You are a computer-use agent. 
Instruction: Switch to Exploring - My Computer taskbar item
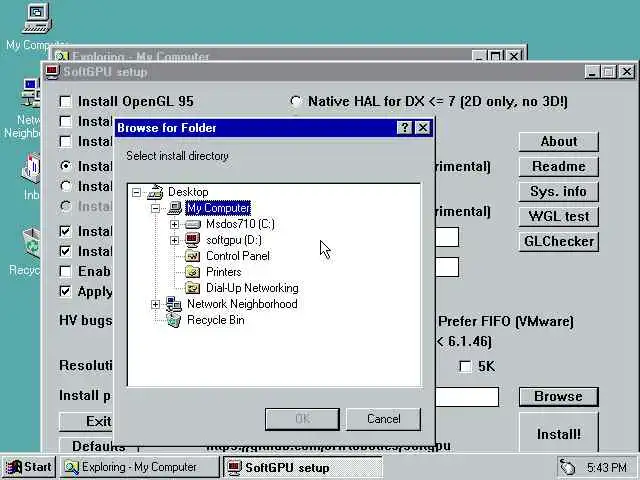(140, 467)
